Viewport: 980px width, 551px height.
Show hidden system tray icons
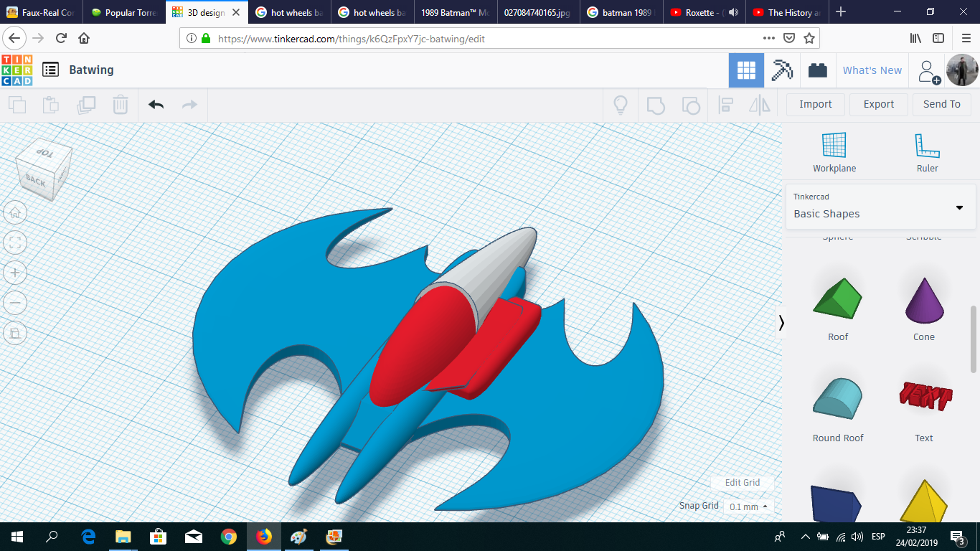tap(805, 537)
